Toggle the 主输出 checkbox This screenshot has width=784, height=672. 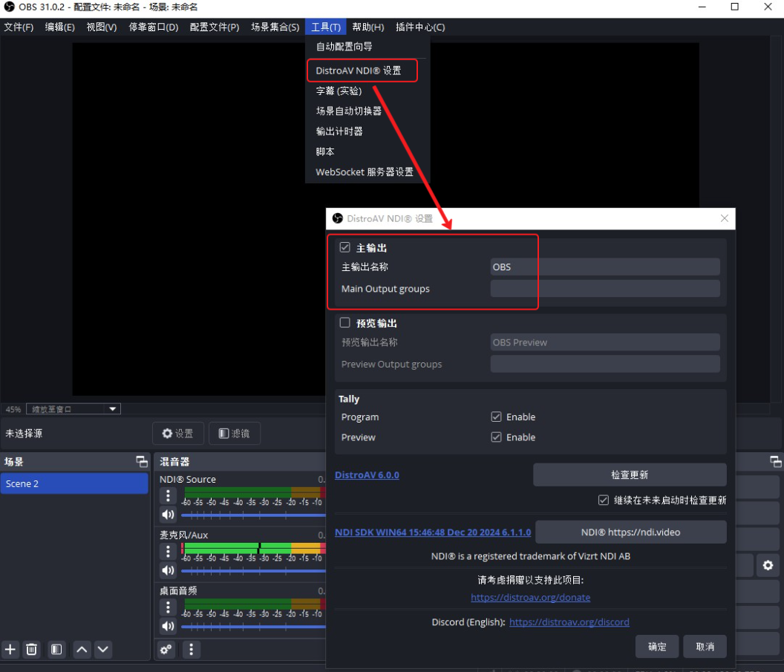pyautogui.click(x=345, y=247)
